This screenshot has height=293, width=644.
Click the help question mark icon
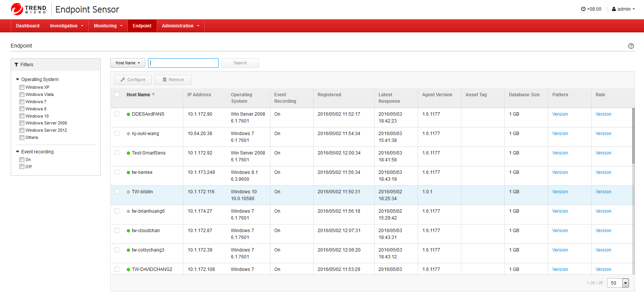(631, 46)
